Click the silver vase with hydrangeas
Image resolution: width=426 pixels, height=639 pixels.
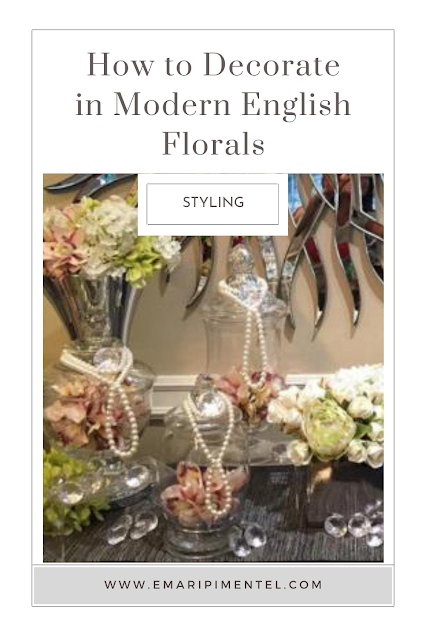tap(92, 310)
